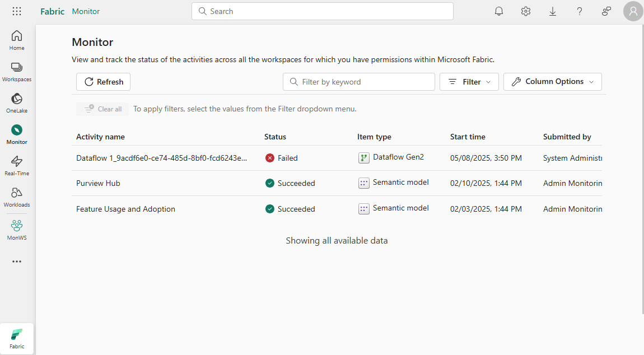Open the app launcher waffle icon
Screen dimensions: 644x355
tap(16, 11)
